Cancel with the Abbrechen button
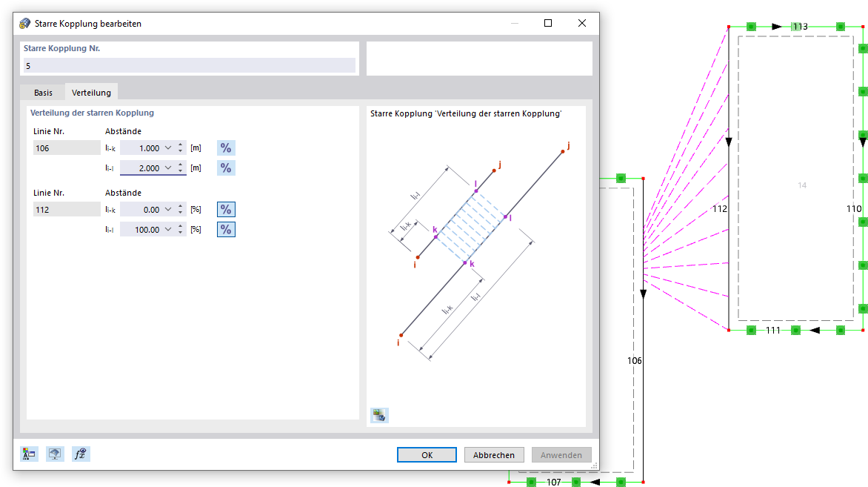The width and height of the screenshot is (868, 487). click(x=494, y=455)
